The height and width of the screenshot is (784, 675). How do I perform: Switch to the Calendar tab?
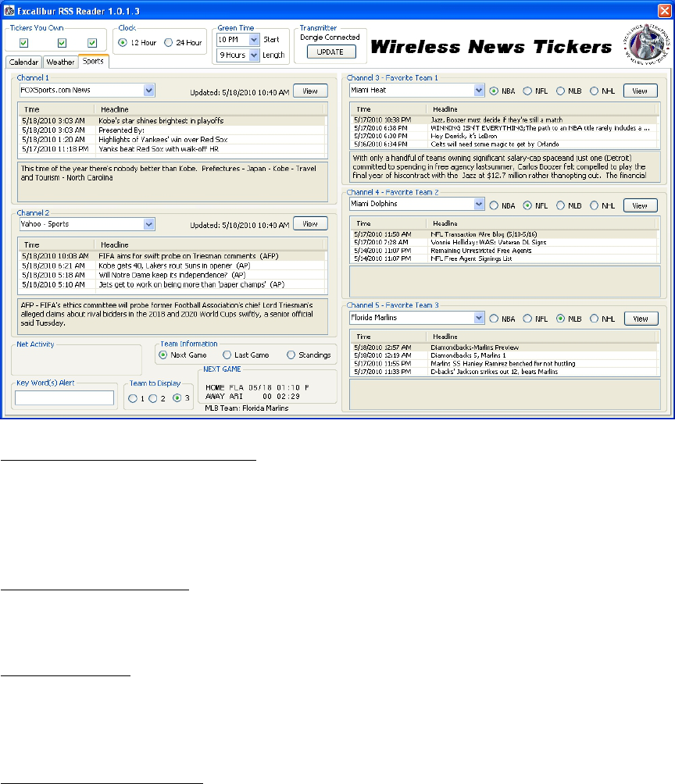pyautogui.click(x=23, y=62)
